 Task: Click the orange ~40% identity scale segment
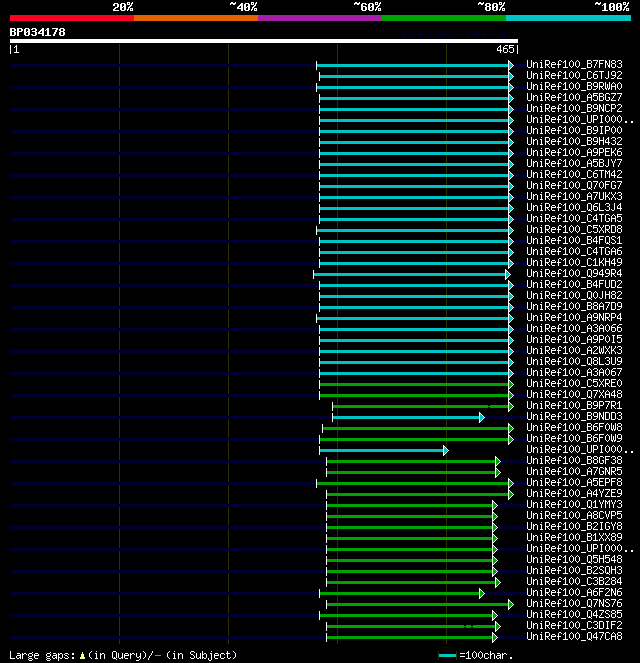(196, 18)
